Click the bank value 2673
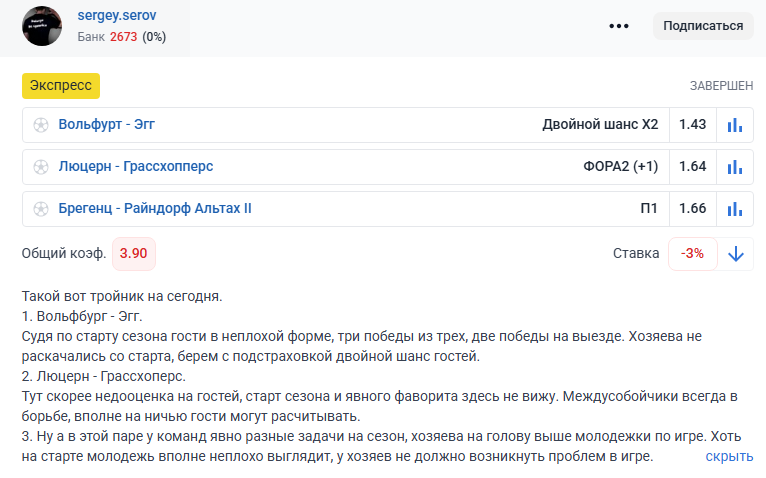Image resolution: width=766 pixels, height=478 pixels. (123, 37)
